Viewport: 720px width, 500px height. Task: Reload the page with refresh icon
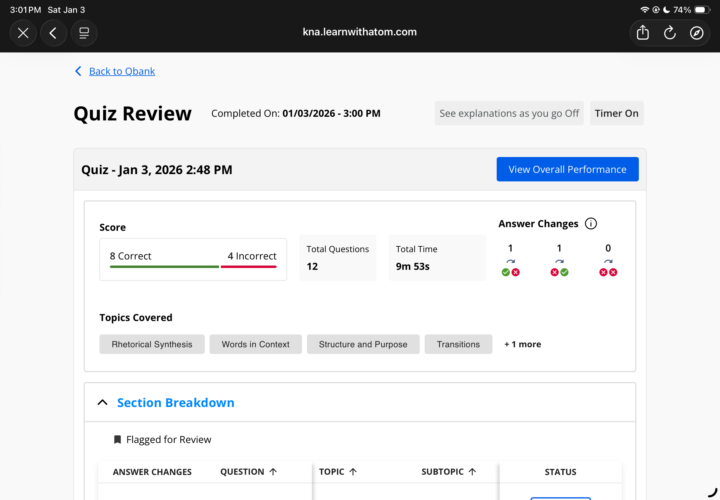(670, 33)
